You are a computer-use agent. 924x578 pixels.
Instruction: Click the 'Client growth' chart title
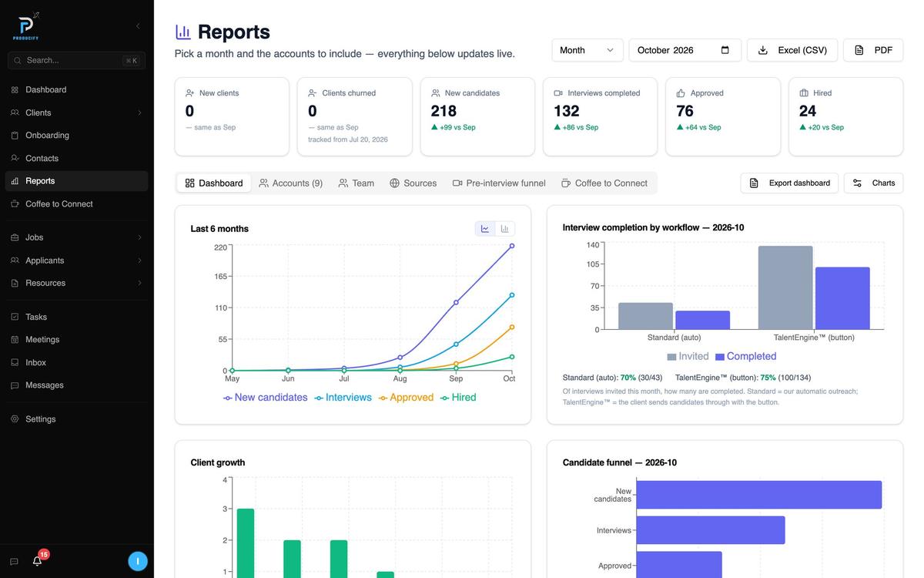pos(218,462)
